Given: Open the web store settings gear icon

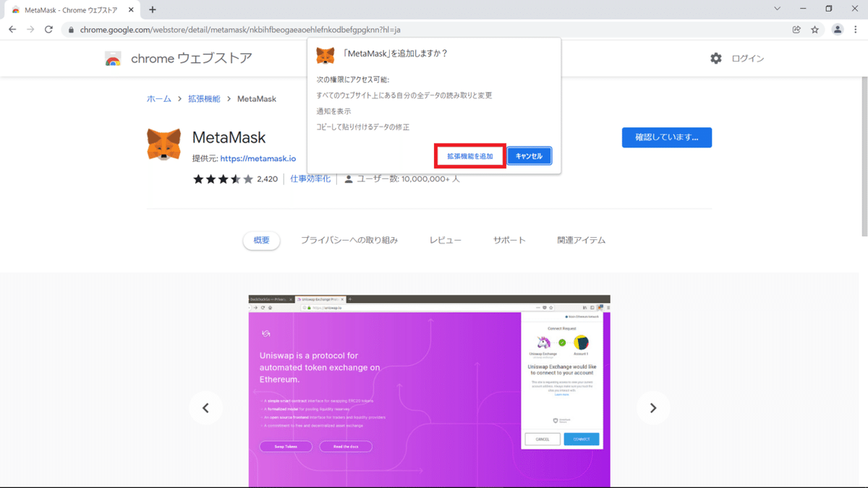Looking at the screenshot, I should coord(715,59).
